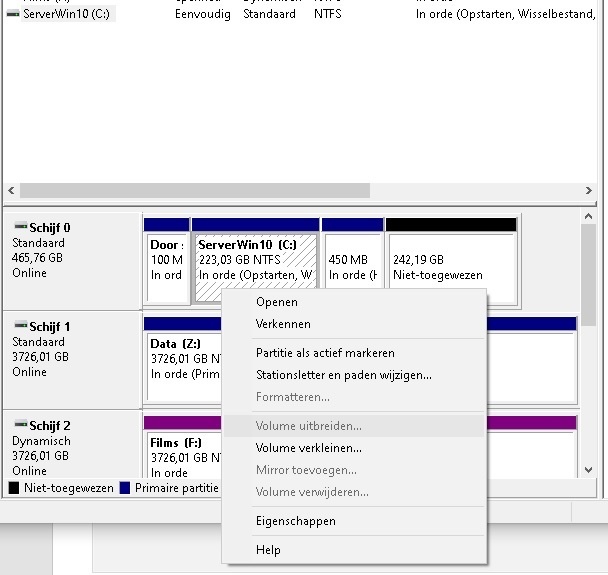Click 'Dynamisch' text under Schijf 2
Viewport: 608px width, 575px height.
41,441
